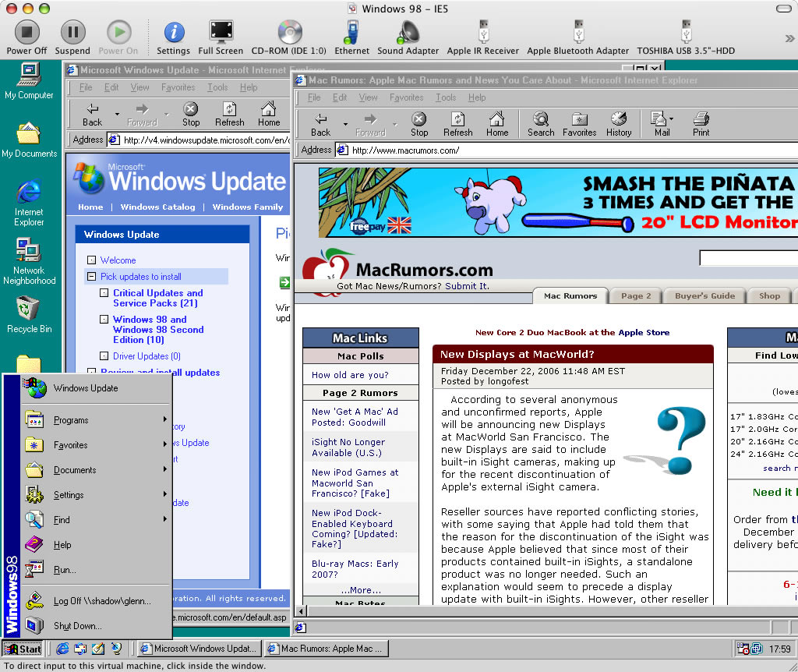Screen dimensions: 798x672
Task: Click Search toolbar button in Mac Rumors window
Action: coord(541,125)
